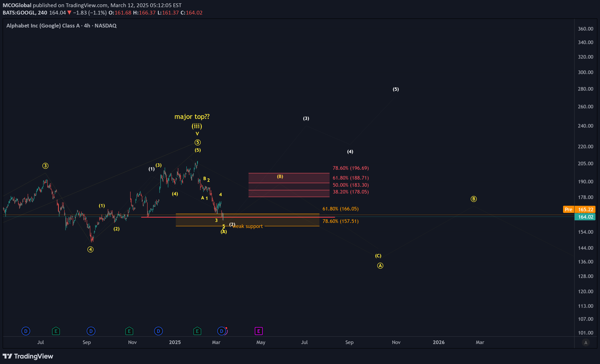Click the TradingView logo

tap(28, 356)
